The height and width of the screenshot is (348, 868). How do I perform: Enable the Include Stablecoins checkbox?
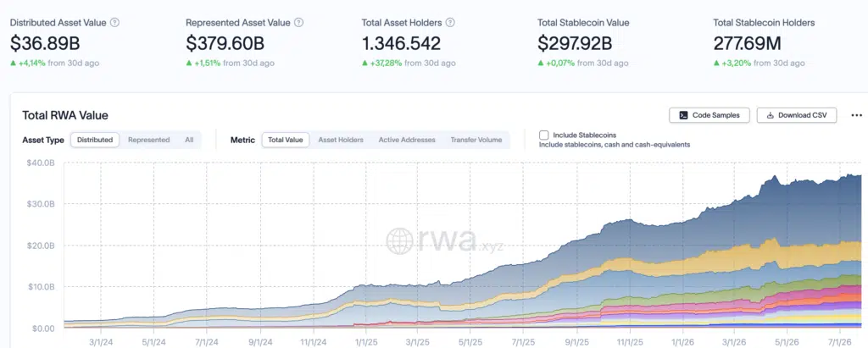(543, 135)
